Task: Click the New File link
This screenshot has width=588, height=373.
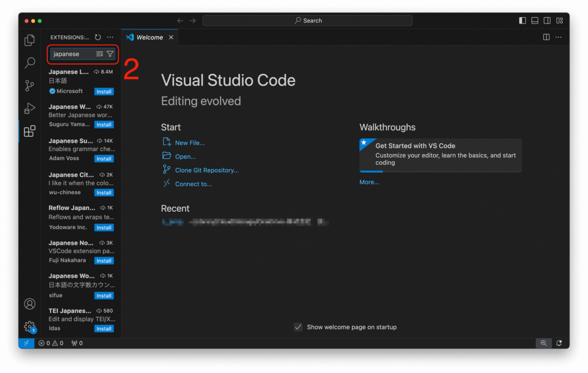Action: tap(189, 143)
